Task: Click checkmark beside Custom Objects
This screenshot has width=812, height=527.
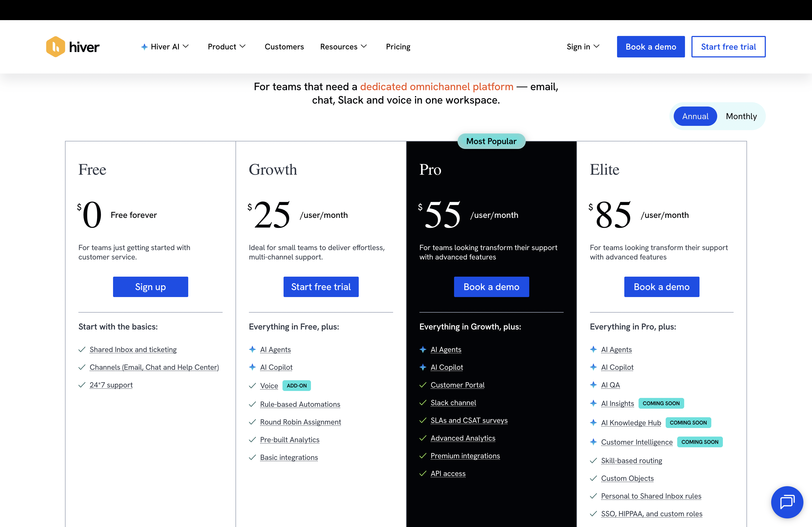Action: (593, 478)
